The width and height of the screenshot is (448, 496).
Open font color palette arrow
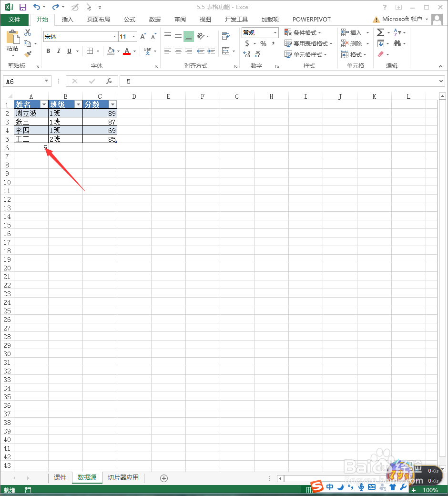click(135, 51)
